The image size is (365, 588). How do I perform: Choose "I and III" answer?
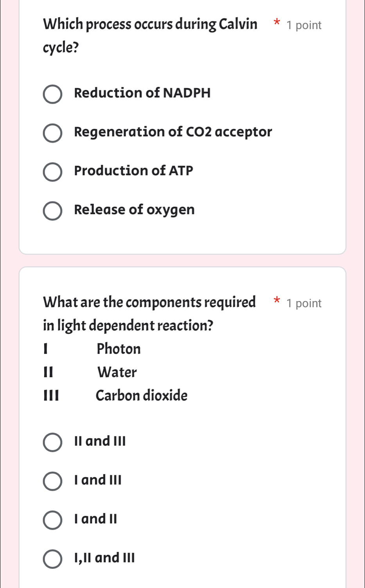pos(52,481)
